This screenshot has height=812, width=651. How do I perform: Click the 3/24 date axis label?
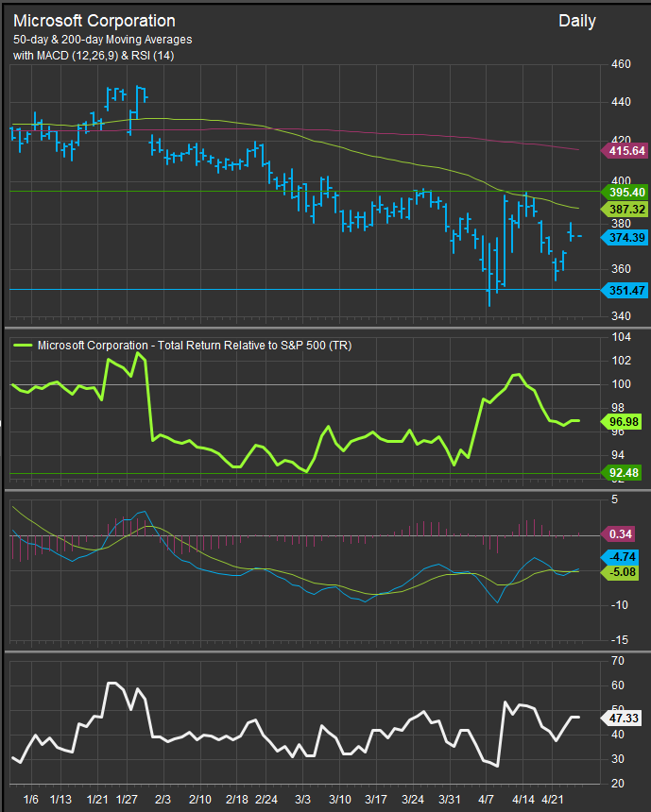coord(413,799)
